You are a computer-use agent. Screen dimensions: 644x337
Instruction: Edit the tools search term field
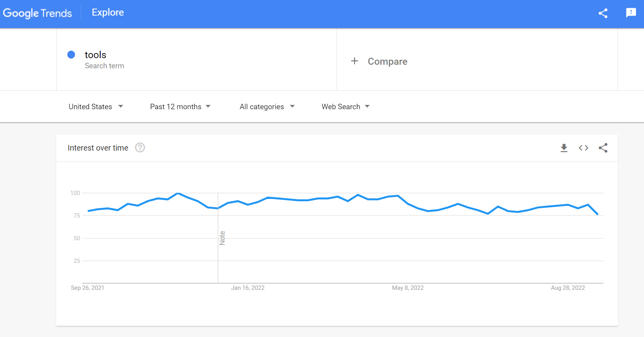197,60
